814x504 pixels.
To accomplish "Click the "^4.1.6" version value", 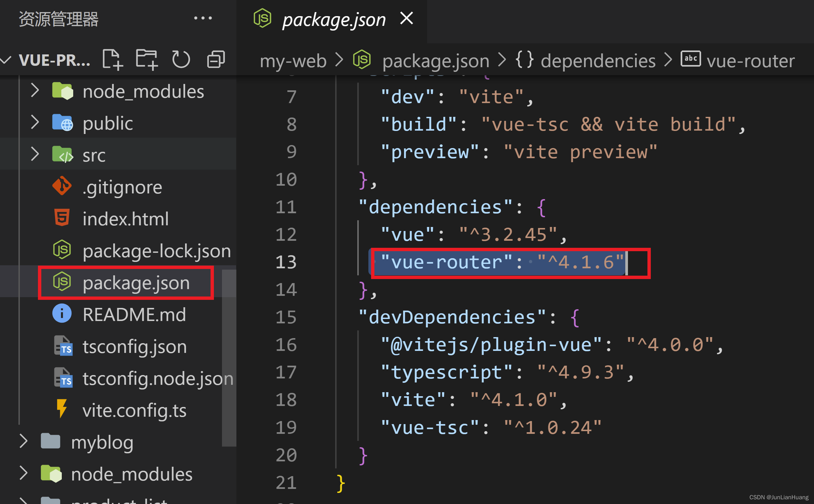I will tap(580, 262).
